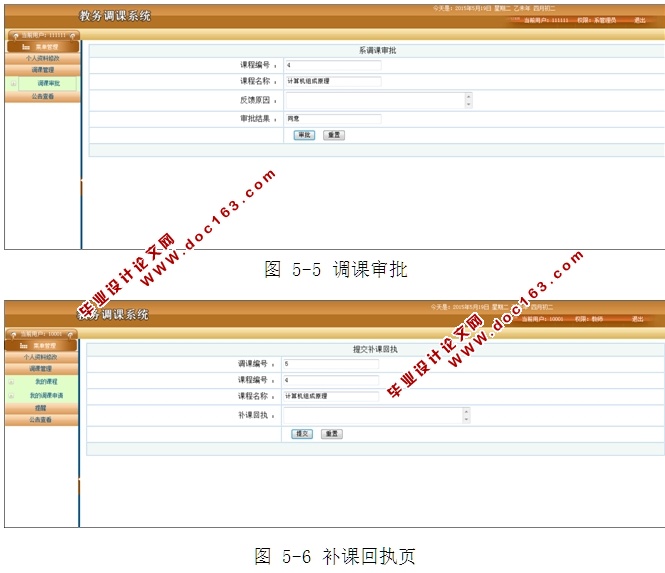Click the 审批 button in the approval form
Image resolution: width=665 pixels, height=573 pixels.
click(304, 135)
